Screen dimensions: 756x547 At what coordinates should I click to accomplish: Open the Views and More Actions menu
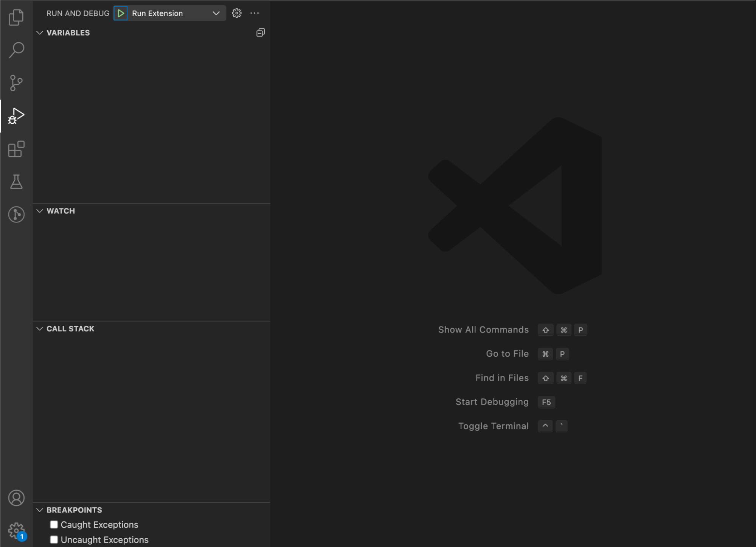254,13
